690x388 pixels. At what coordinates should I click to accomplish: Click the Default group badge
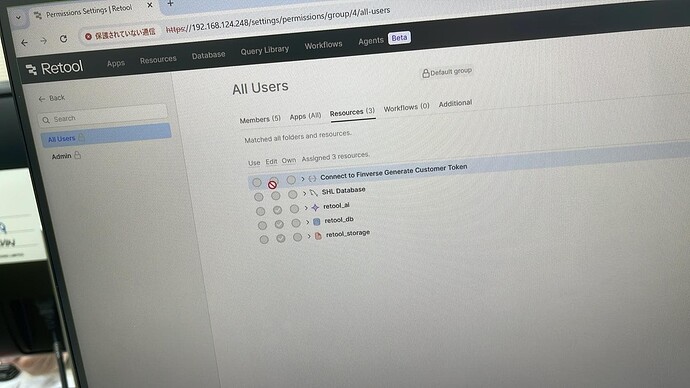447,72
